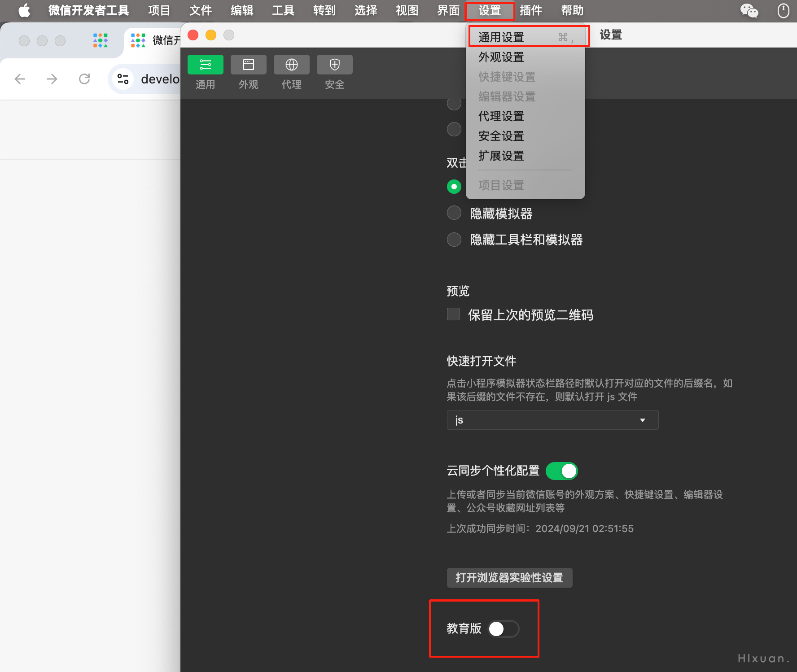Open the 插件 menu in menu bar
Image resolution: width=797 pixels, height=672 pixels.
pos(531,10)
